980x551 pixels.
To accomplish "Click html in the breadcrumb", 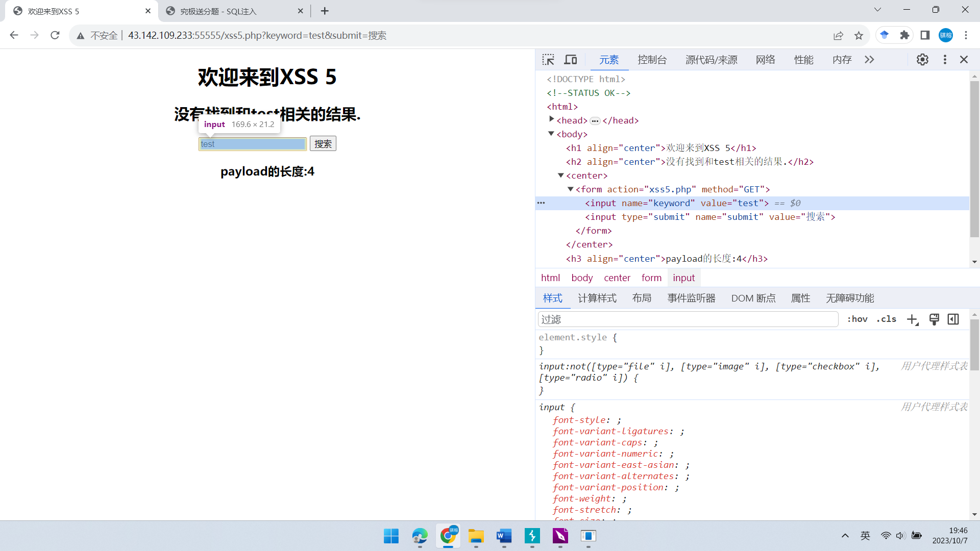I will pyautogui.click(x=550, y=278).
